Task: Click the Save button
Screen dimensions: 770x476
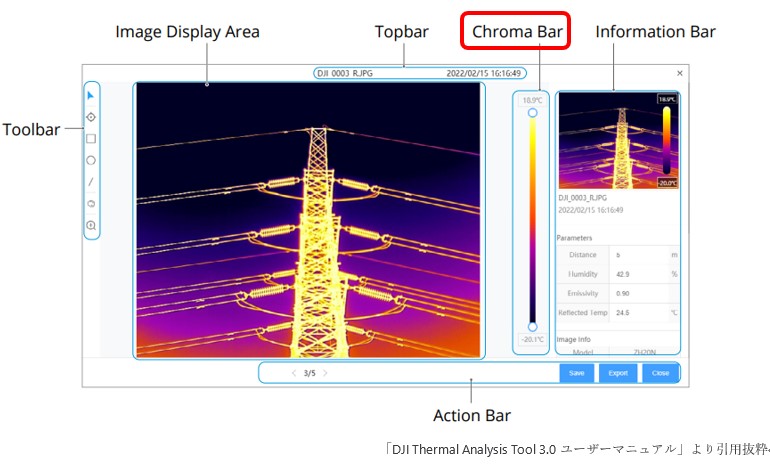Action: pos(577,373)
